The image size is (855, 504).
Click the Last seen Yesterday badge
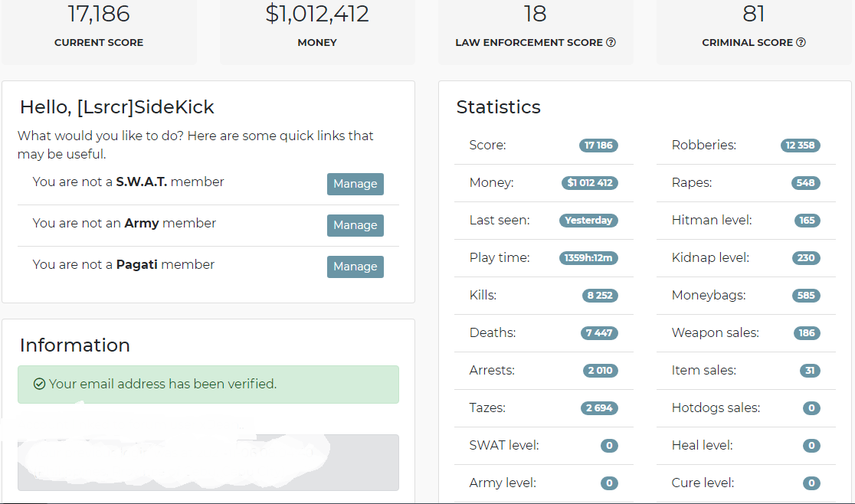click(x=588, y=221)
